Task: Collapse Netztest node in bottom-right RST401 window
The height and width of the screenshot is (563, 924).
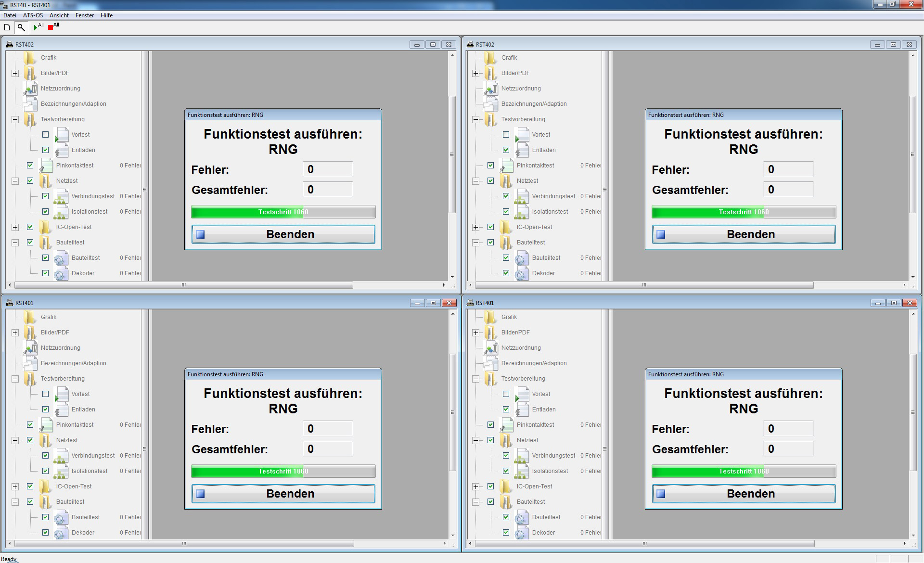Action: click(476, 440)
